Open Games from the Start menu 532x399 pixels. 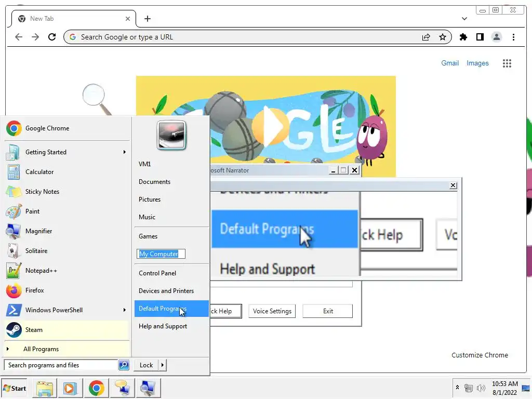point(171,236)
